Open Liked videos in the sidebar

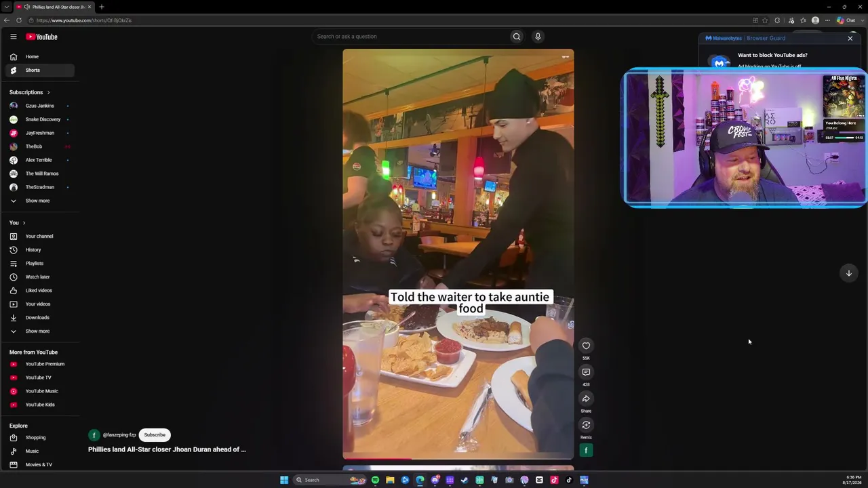click(x=39, y=290)
